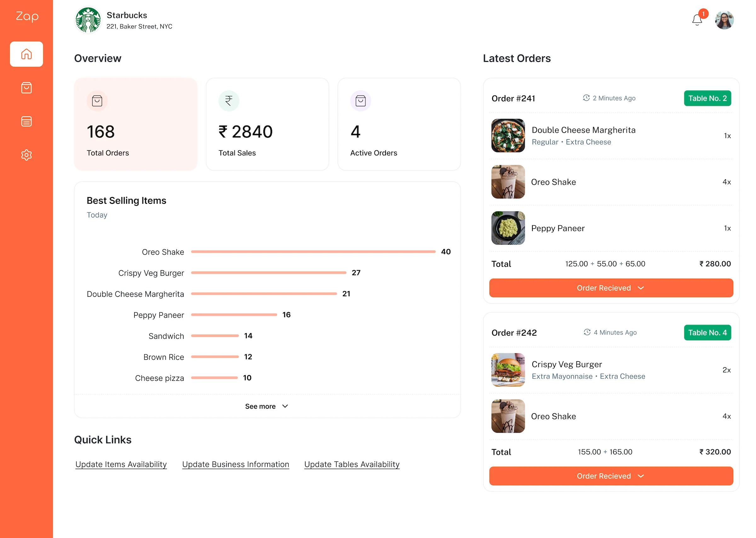Expand Order Recieved status for Order #241
The width and height of the screenshot is (756, 538).
tap(611, 288)
